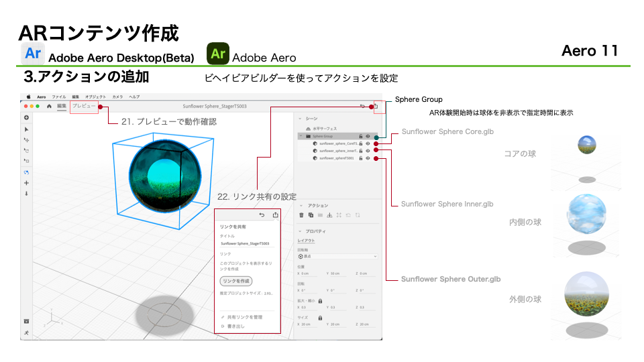
Task: Click the snap-to-ground action icon
Action: [329, 215]
